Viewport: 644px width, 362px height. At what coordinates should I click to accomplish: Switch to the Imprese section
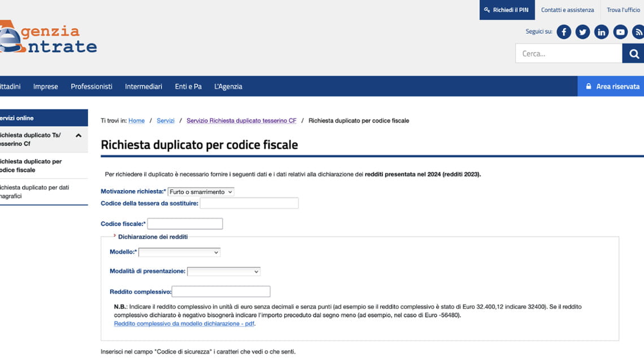coord(45,86)
